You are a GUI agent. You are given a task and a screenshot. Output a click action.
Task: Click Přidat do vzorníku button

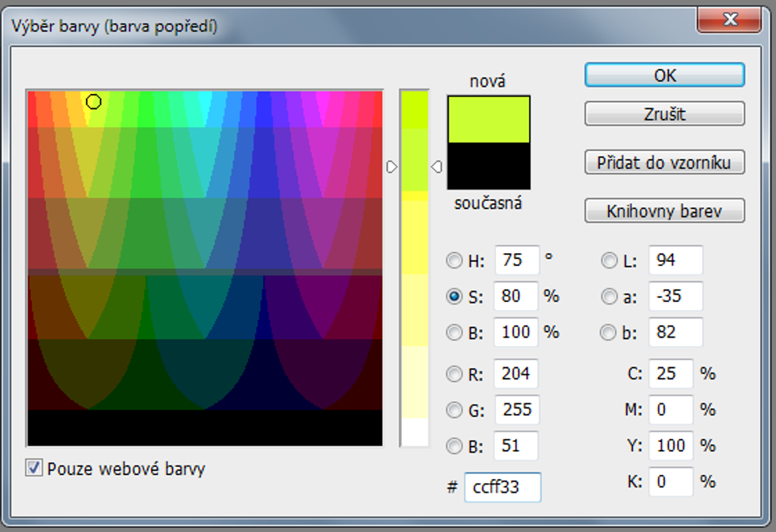[x=664, y=162]
